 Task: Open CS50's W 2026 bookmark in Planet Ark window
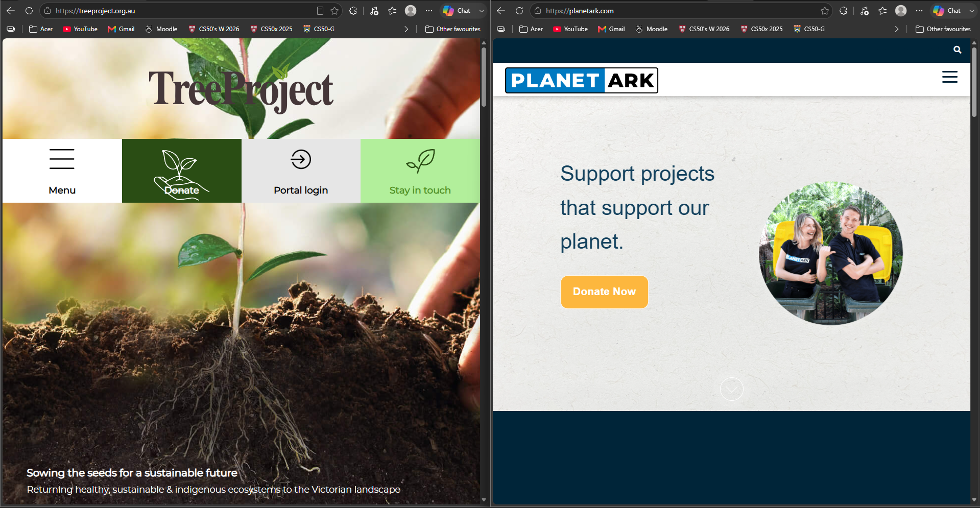(704, 29)
